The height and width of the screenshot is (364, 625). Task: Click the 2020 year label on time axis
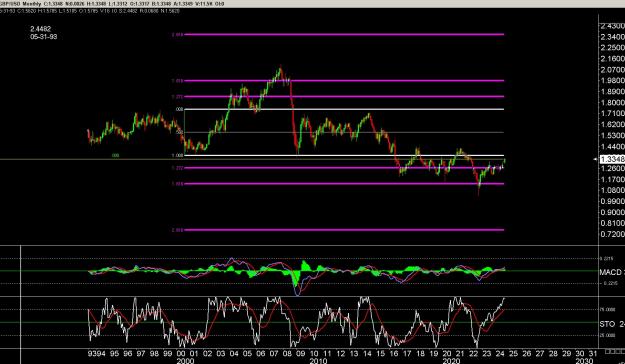451,361
